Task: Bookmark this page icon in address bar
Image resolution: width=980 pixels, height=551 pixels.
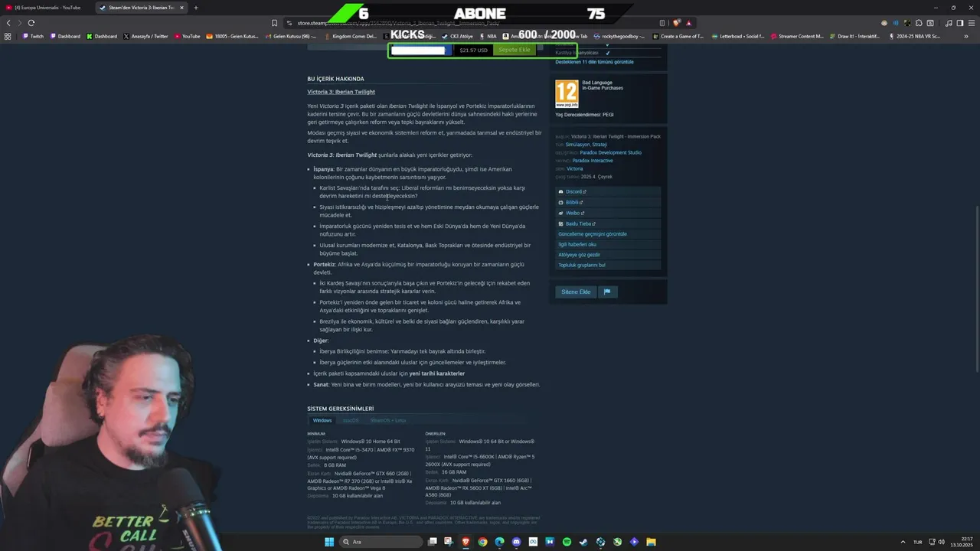Action: click(274, 23)
